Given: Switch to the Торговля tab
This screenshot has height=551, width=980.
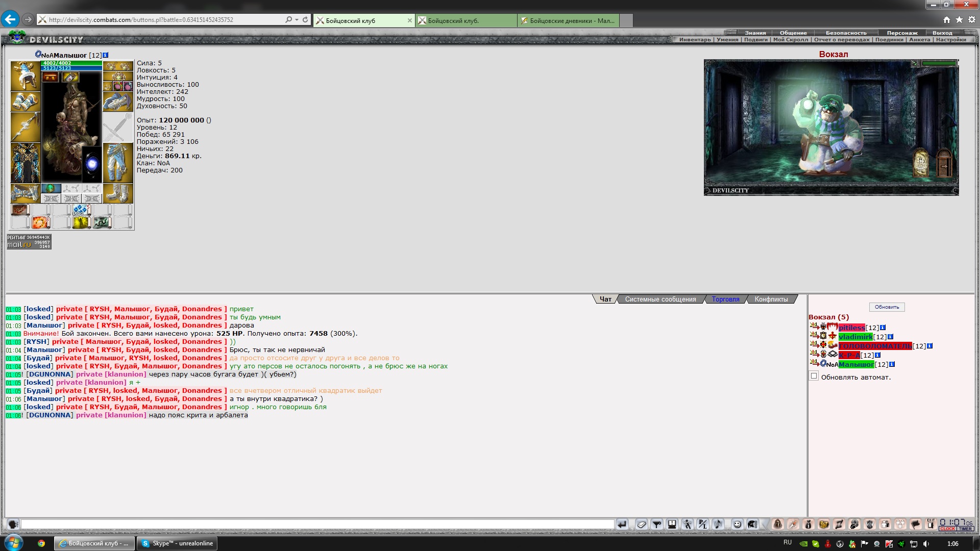Looking at the screenshot, I should (x=725, y=299).
